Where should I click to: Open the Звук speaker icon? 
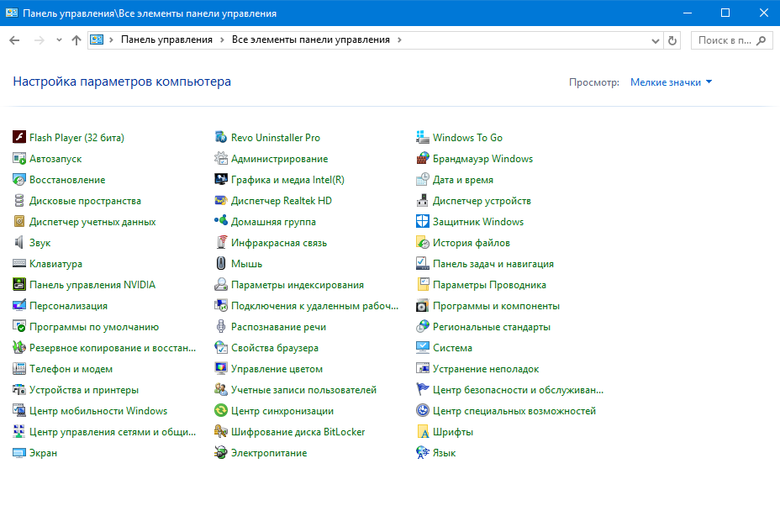[18, 243]
